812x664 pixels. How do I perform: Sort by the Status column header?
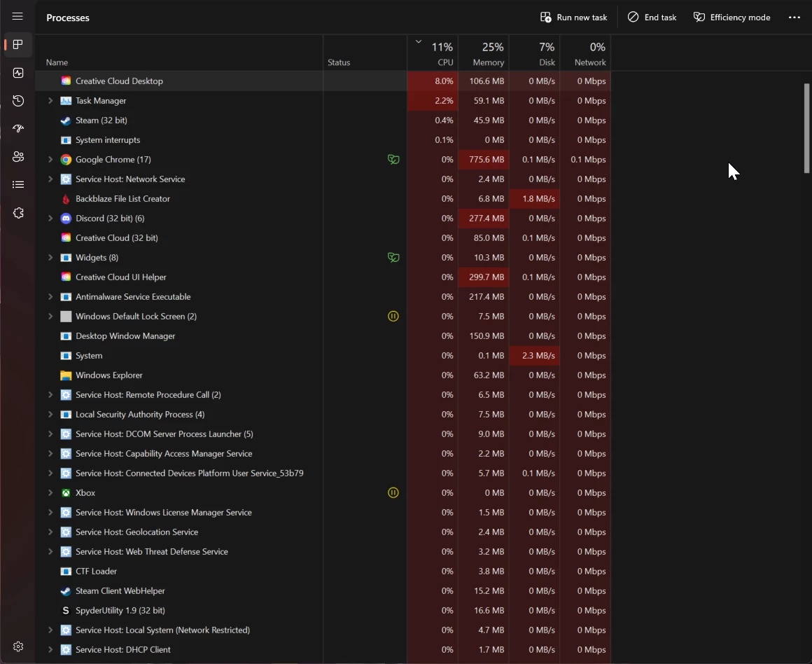coord(365,53)
